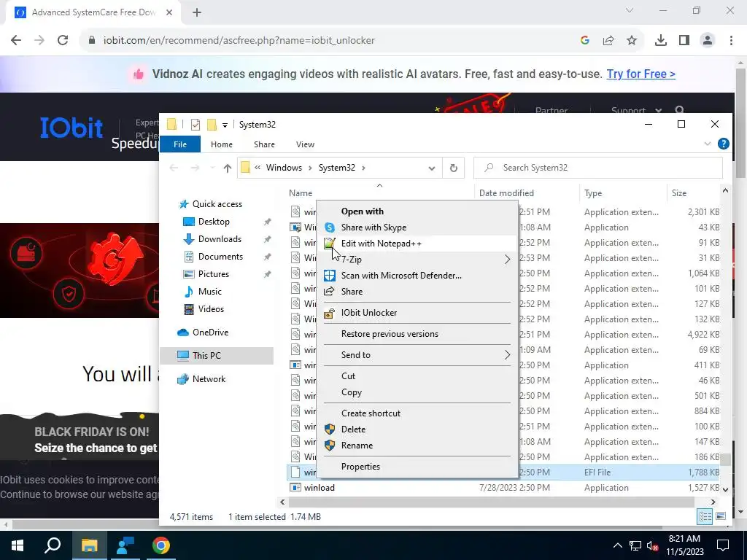The height and width of the screenshot is (560, 747).
Task: Expand the 7-Zip submenu
Action: (x=418, y=259)
